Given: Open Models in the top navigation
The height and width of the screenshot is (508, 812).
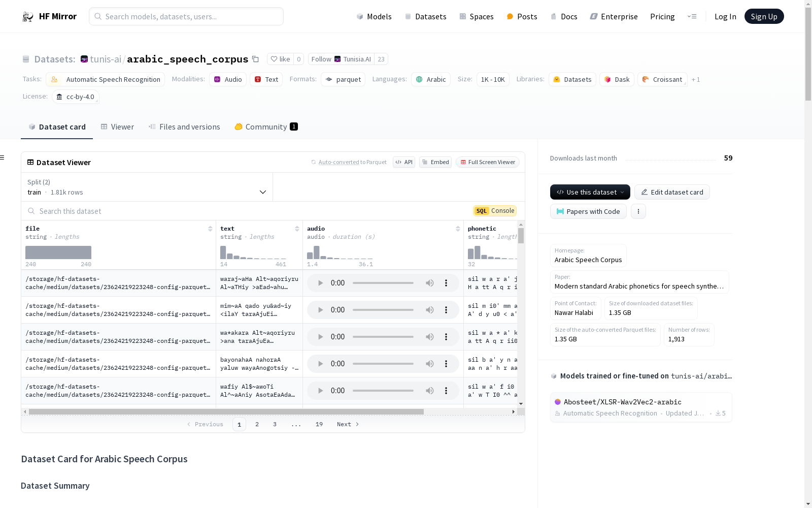Looking at the screenshot, I should point(374,16).
